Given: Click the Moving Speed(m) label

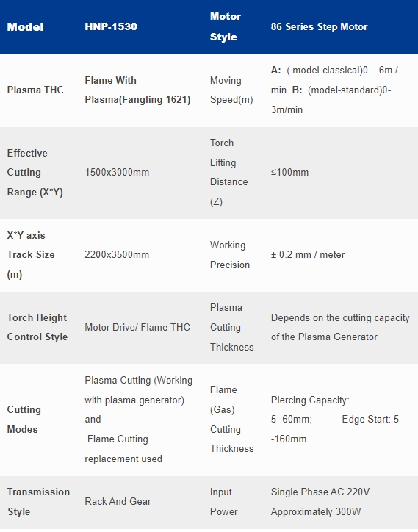Looking at the screenshot, I should pos(231,90).
